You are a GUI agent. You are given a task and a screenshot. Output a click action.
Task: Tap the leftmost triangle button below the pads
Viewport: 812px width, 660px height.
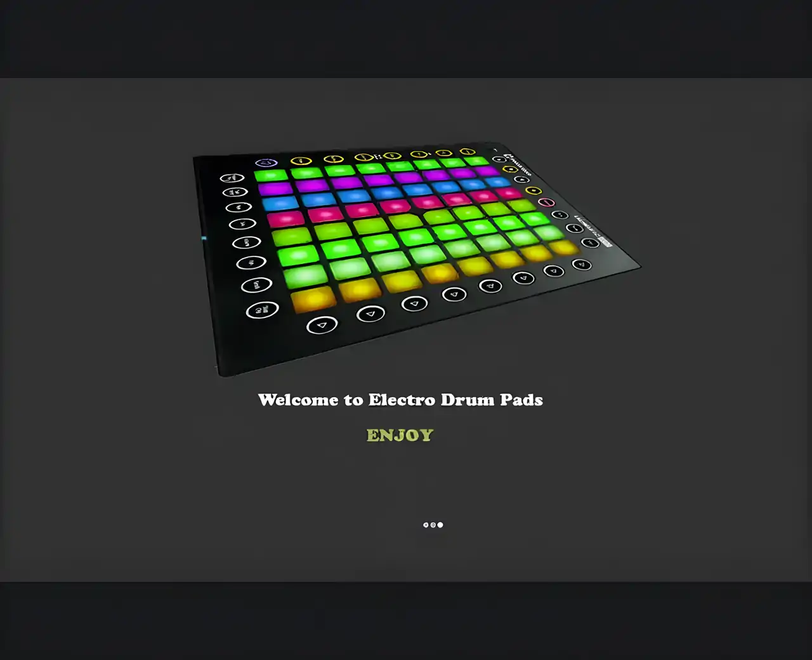322,326
